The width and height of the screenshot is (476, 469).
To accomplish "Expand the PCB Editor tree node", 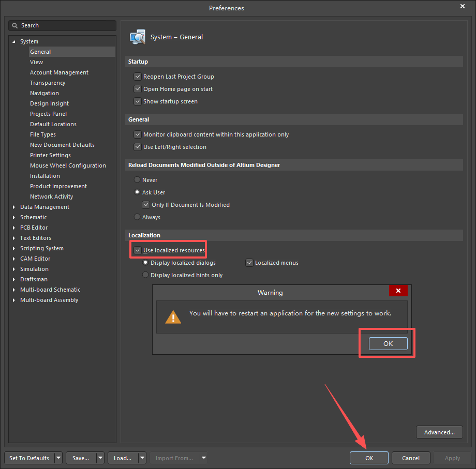I will pyautogui.click(x=14, y=228).
